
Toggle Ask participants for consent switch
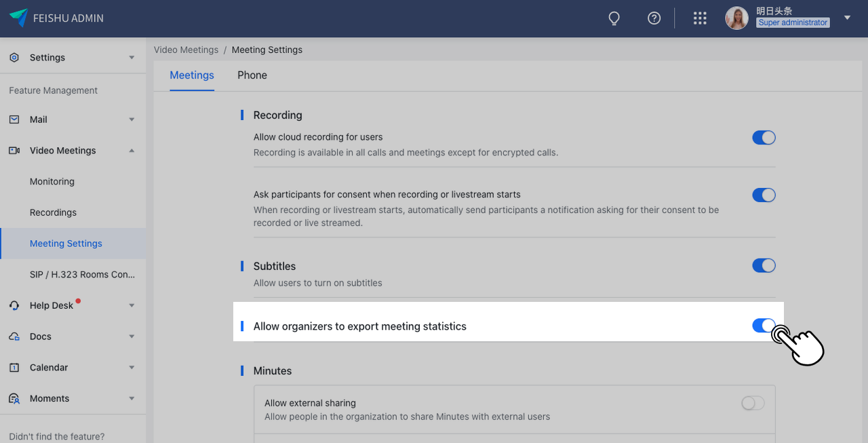[764, 195]
